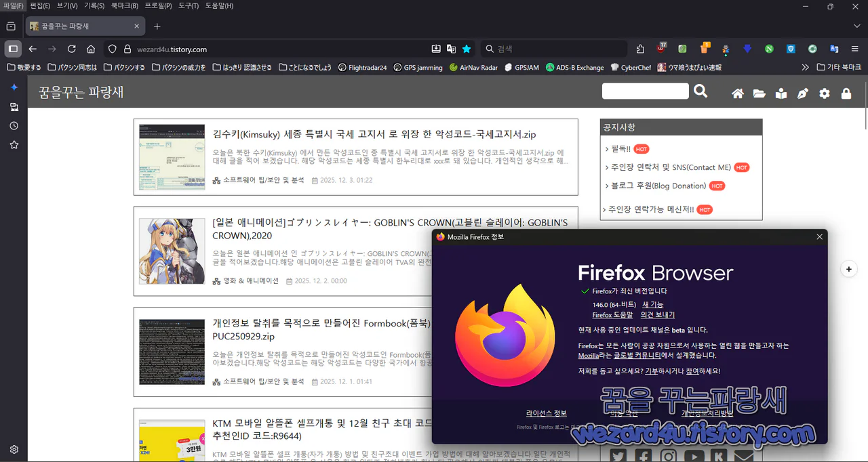Screen dimensions: 868x462
Task: Click blog search input field
Action: (x=645, y=91)
